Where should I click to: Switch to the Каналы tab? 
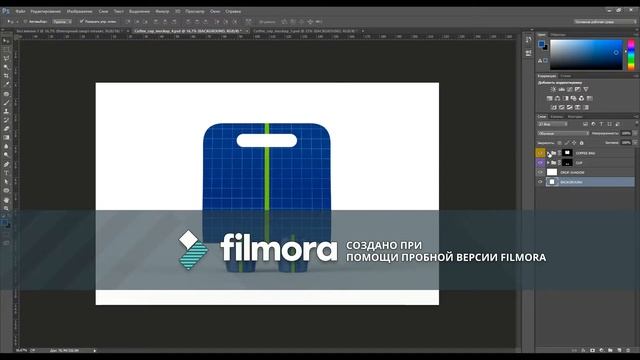pyautogui.click(x=557, y=117)
